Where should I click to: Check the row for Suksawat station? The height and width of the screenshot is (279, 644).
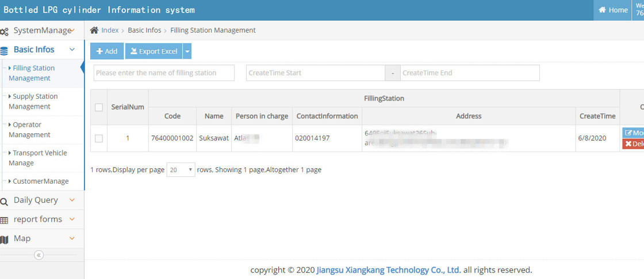pos(99,138)
